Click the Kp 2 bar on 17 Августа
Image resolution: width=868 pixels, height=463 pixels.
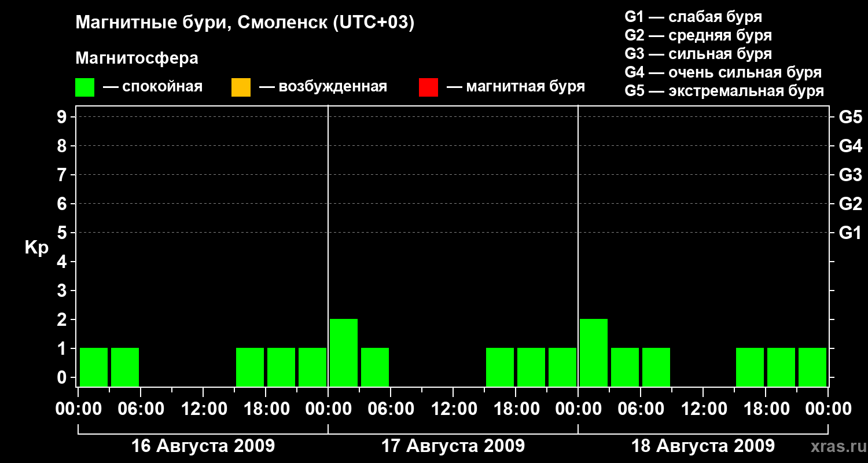(344, 352)
